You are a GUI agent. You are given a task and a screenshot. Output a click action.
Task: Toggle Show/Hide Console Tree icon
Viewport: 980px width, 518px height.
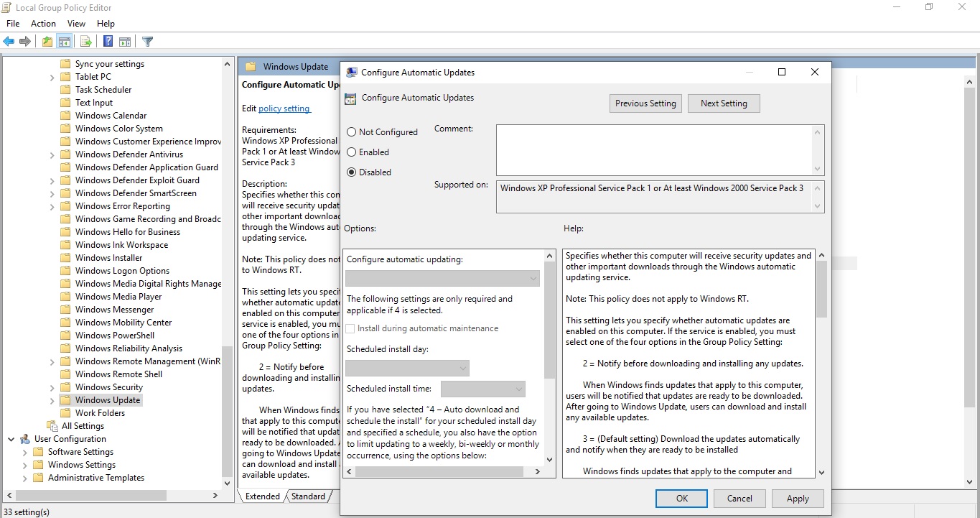(x=65, y=42)
